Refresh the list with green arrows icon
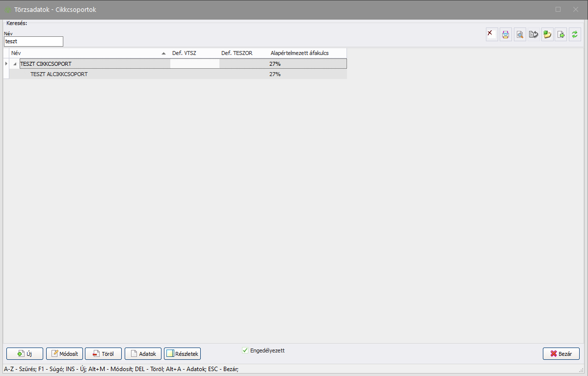This screenshot has width=588, height=376. (x=575, y=34)
